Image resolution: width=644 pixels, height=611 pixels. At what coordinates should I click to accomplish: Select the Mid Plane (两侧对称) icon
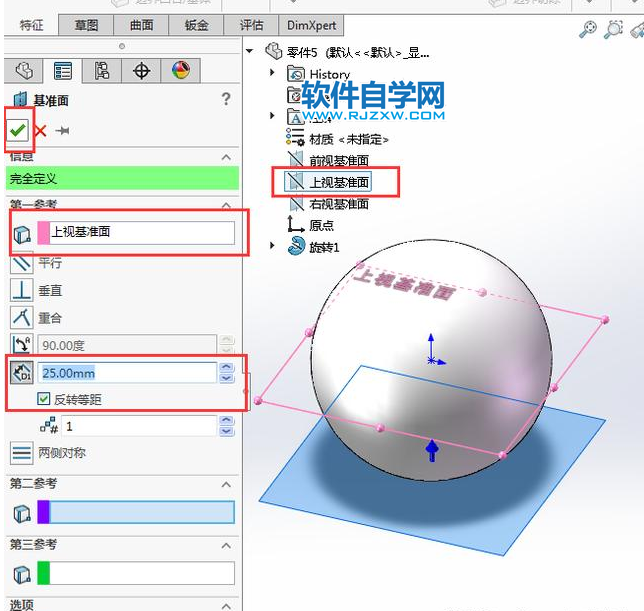pos(21,453)
